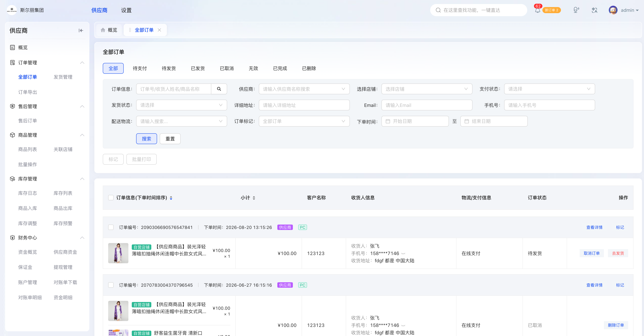
Task: Focus the 详细地址 input field
Action: coord(304,105)
